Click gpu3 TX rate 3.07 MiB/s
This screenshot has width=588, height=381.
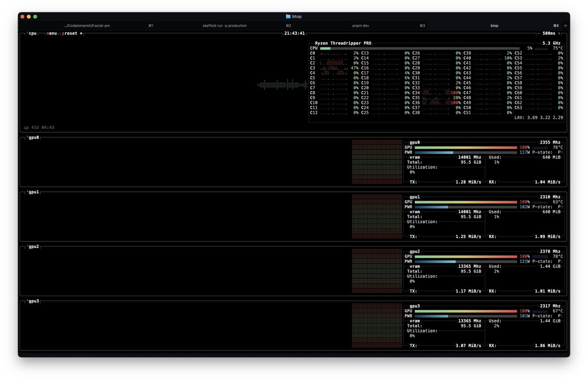pos(468,346)
